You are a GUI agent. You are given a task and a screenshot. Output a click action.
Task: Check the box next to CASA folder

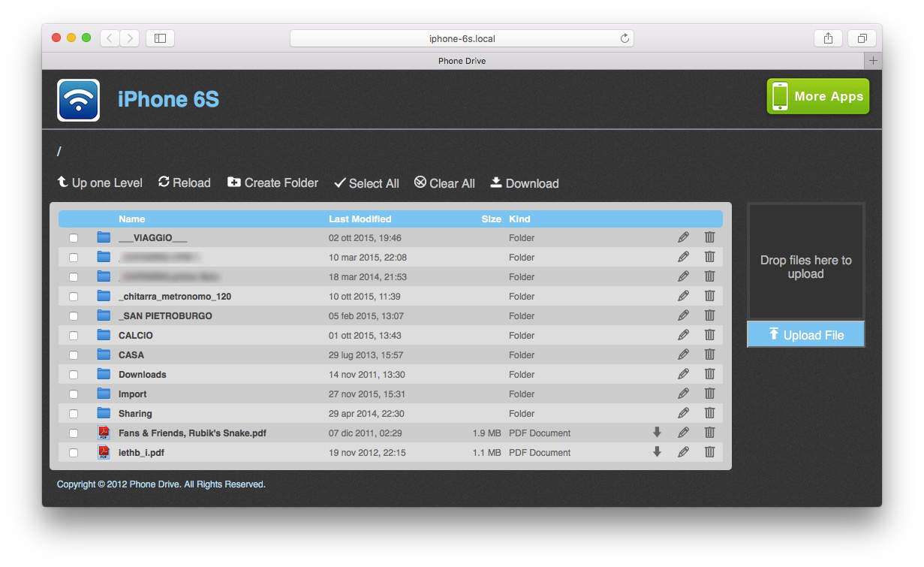pos(74,355)
